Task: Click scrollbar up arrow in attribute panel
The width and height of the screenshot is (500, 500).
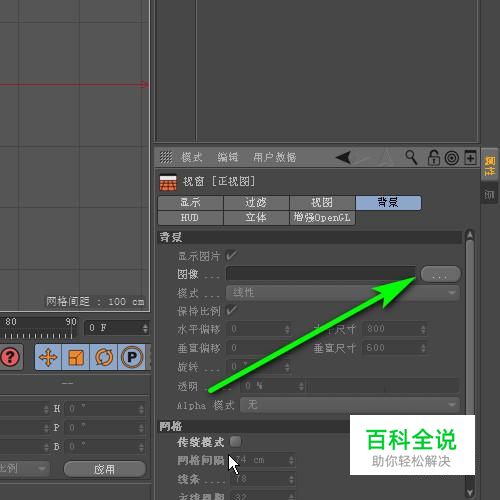Action: 470,235
